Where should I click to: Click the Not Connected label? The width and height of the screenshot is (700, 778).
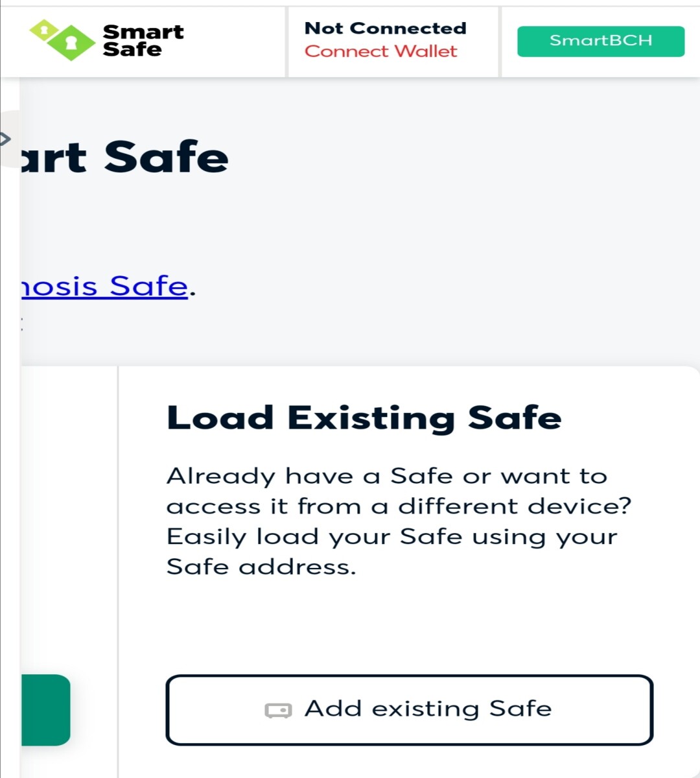(x=385, y=29)
